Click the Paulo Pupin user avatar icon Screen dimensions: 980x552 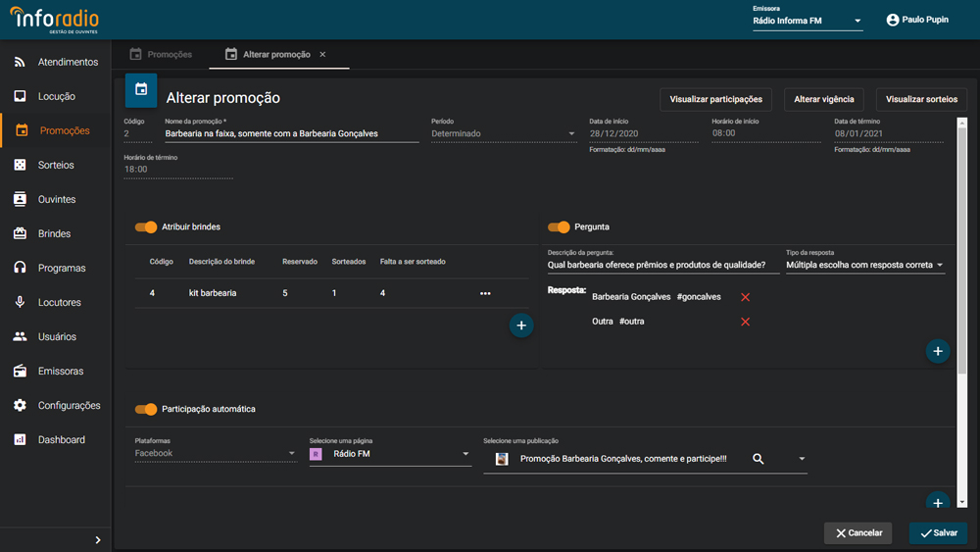(893, 20)
